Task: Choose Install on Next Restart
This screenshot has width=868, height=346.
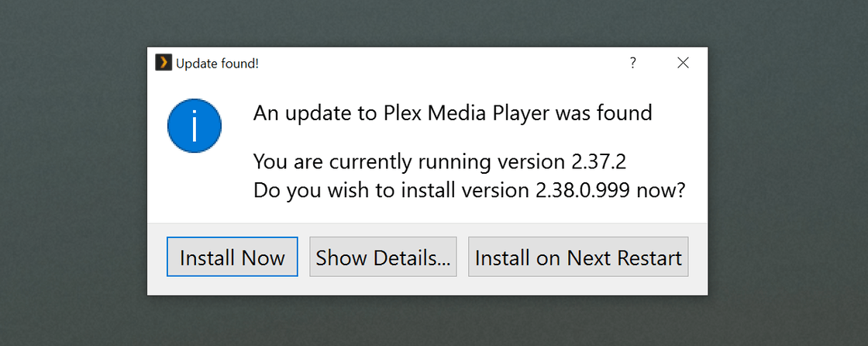Action: [578, 258]
